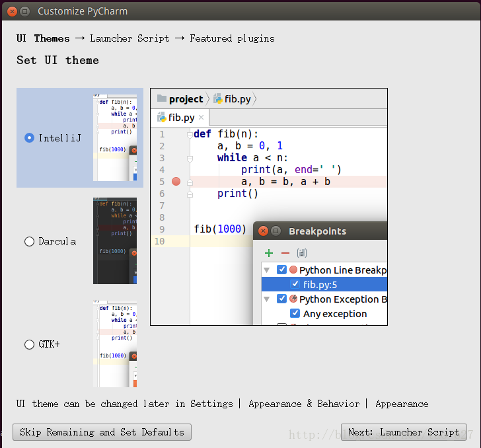Click the Launcher Script breadcrumb step
This screenshot has height=448, width=481.
click(129, 39)
